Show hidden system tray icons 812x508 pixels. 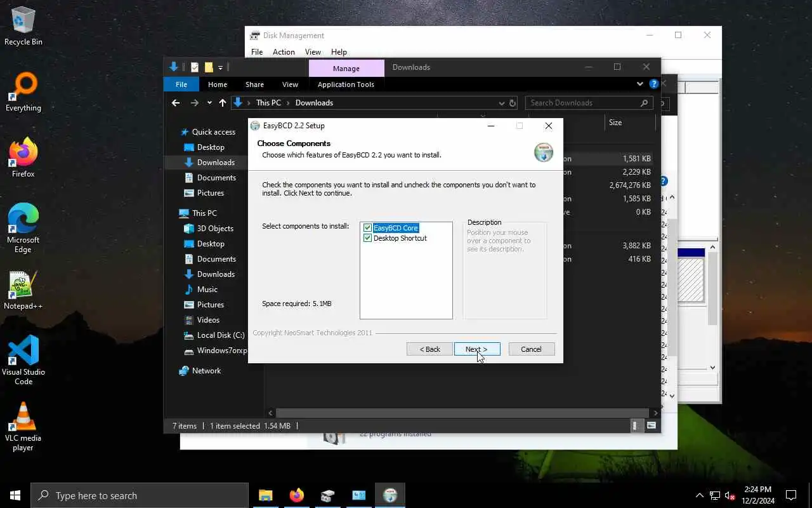point(700,495)
